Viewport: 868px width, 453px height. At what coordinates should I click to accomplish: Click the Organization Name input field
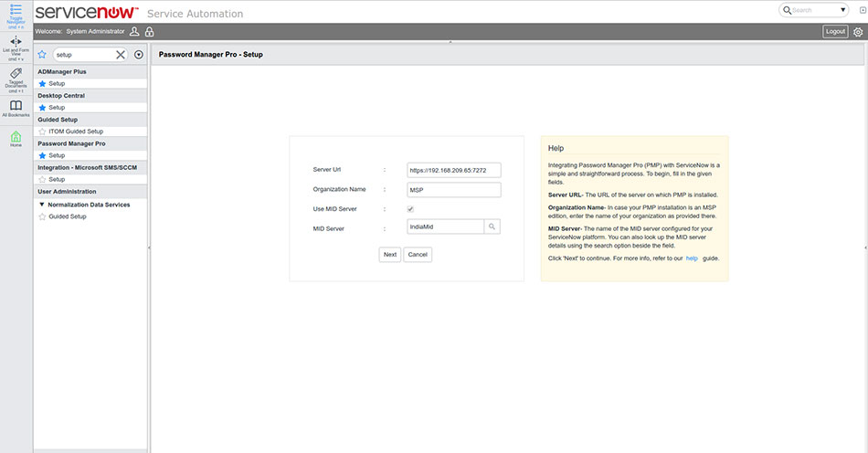tap(454, 190)
